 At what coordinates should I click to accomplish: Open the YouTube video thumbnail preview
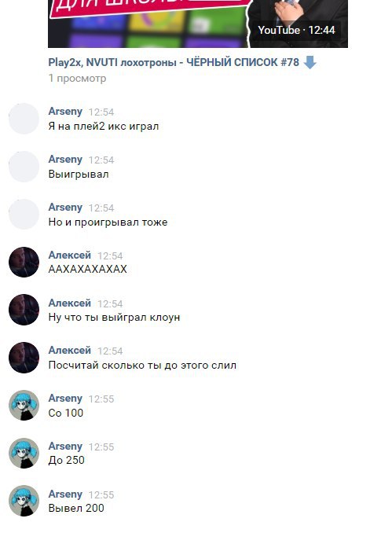[x=198, y=24]
